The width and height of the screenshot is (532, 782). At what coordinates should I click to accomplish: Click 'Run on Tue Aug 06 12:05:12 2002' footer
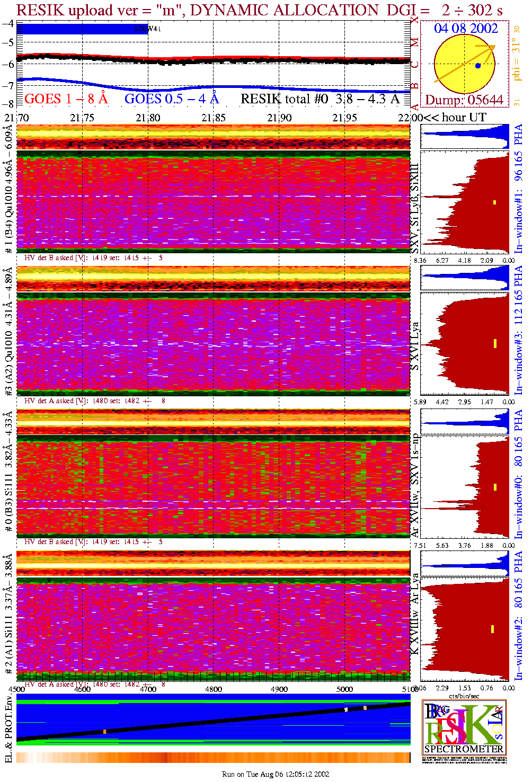coord(276,774)
